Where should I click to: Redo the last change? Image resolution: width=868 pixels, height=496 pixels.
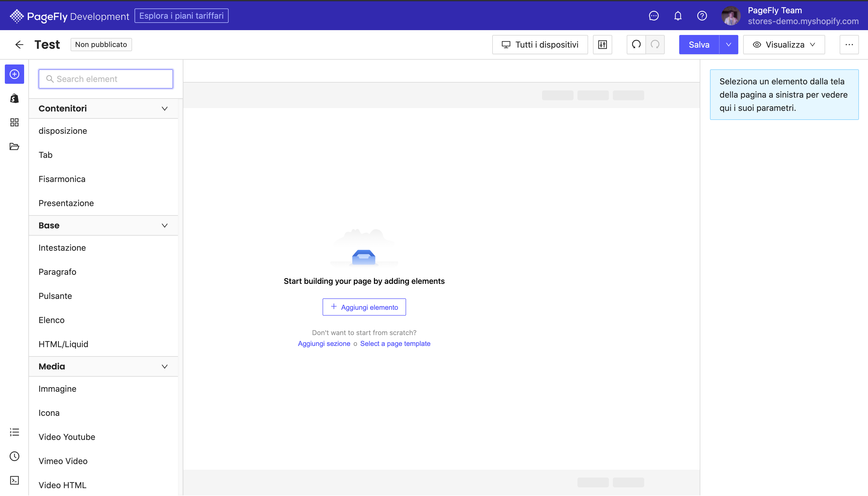[655, 45]
